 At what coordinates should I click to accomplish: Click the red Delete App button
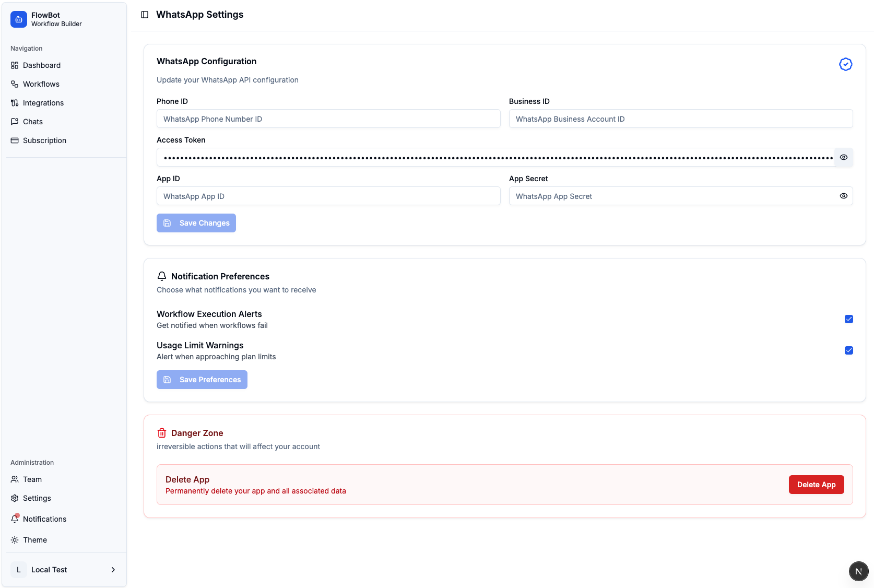coord(816,485)
